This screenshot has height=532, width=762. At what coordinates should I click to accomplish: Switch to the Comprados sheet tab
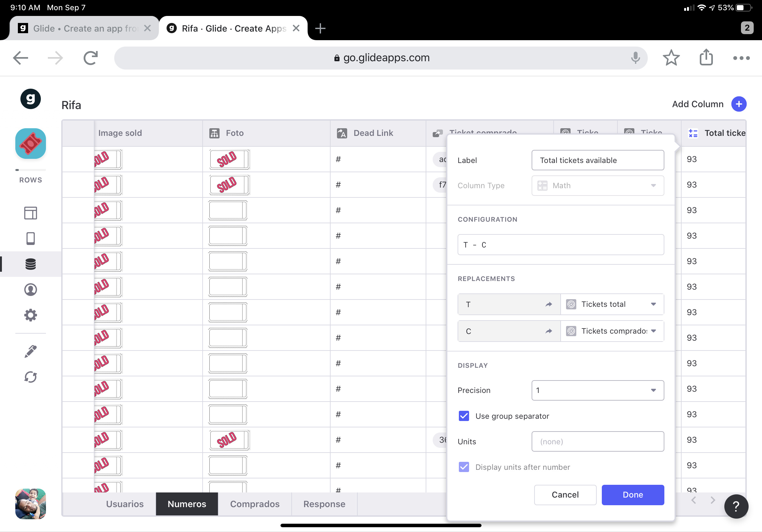255,504
